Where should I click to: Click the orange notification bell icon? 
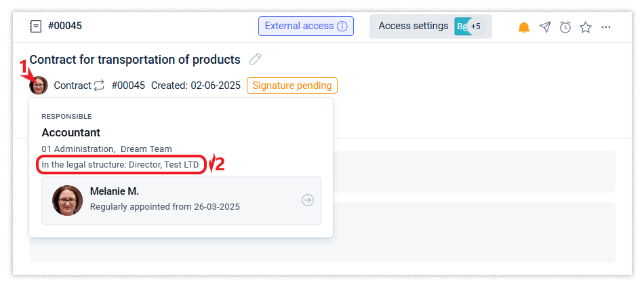pos(524,27)
